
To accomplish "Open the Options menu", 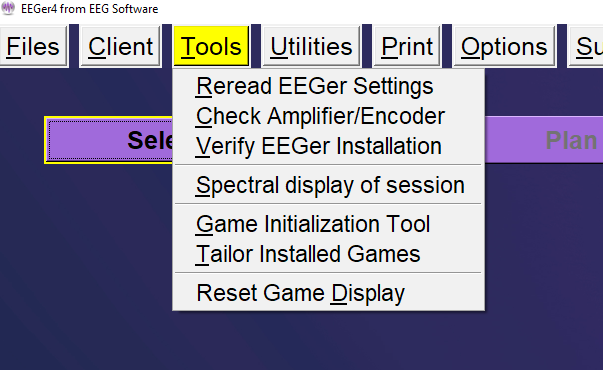I will (504, 47).
